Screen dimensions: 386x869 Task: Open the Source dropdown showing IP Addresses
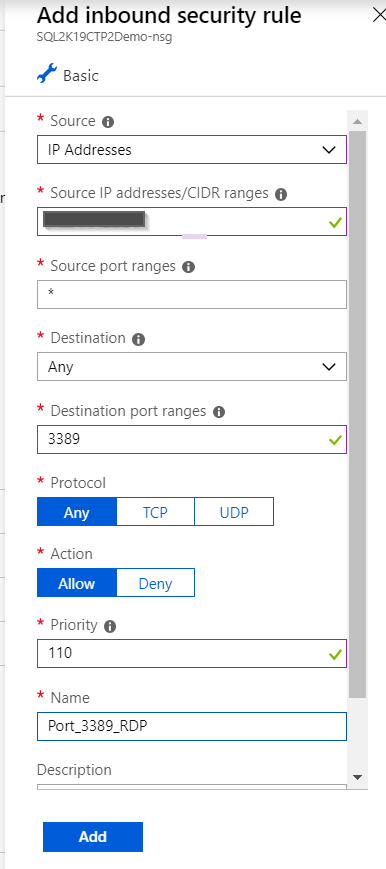192,150
